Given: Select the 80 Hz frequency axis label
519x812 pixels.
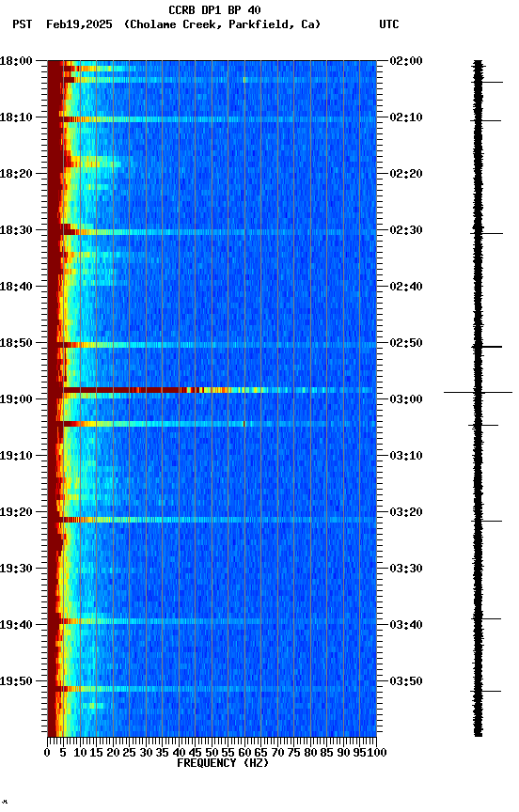Looking at the screenshot, I should pos(310,754).
